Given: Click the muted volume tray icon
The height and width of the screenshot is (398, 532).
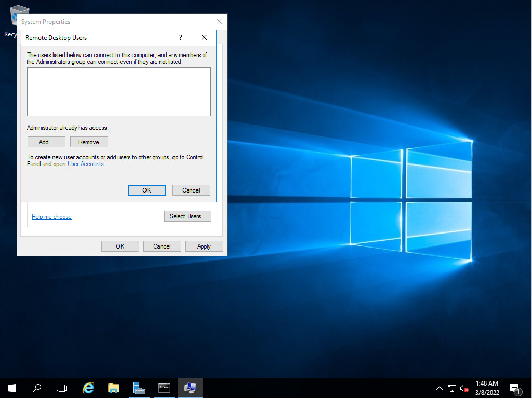Looking at the screenshot, I should coord(464,389).
